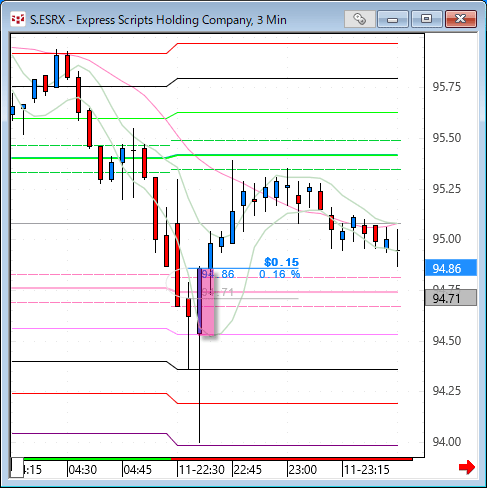The height and width of the screenshot is (488, 487).
Task: Click the 94.00 price axis label
Action: [x=447, y=442]
